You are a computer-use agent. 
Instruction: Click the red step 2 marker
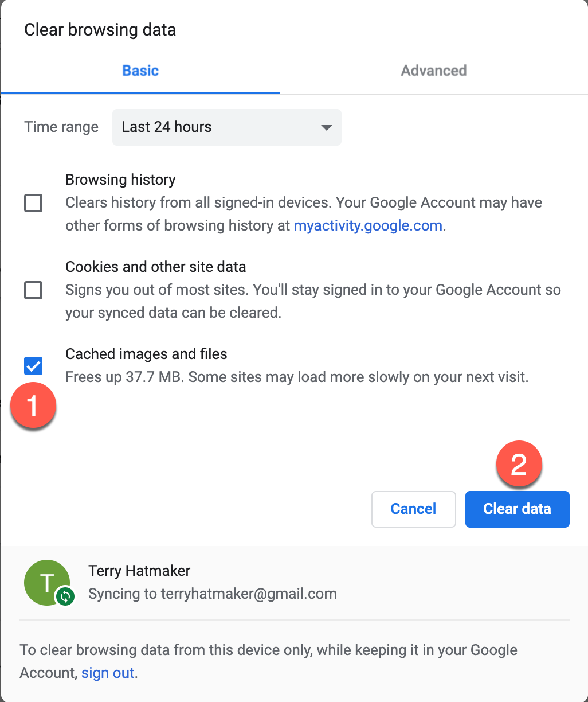coord(518,464)
